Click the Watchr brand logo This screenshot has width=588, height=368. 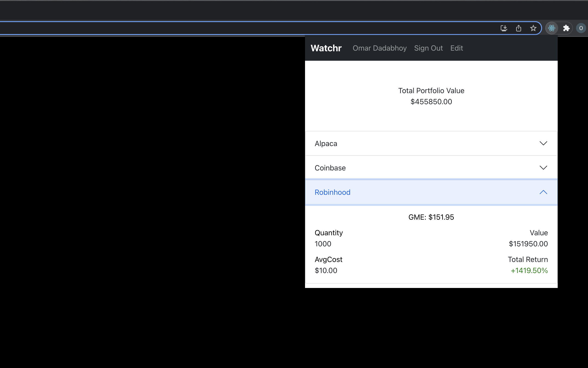(x=326, y=48)
